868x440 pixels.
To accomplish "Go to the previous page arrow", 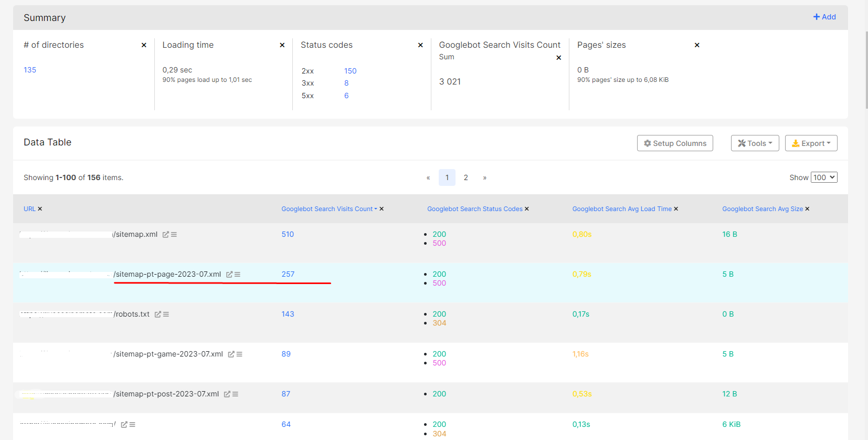I will [x=428, y=177].
